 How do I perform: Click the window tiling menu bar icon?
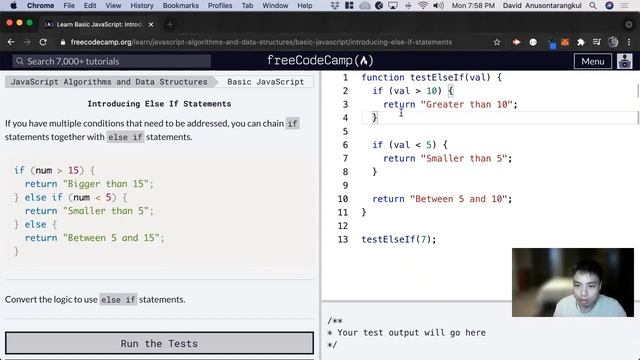(x=349, y=5)
